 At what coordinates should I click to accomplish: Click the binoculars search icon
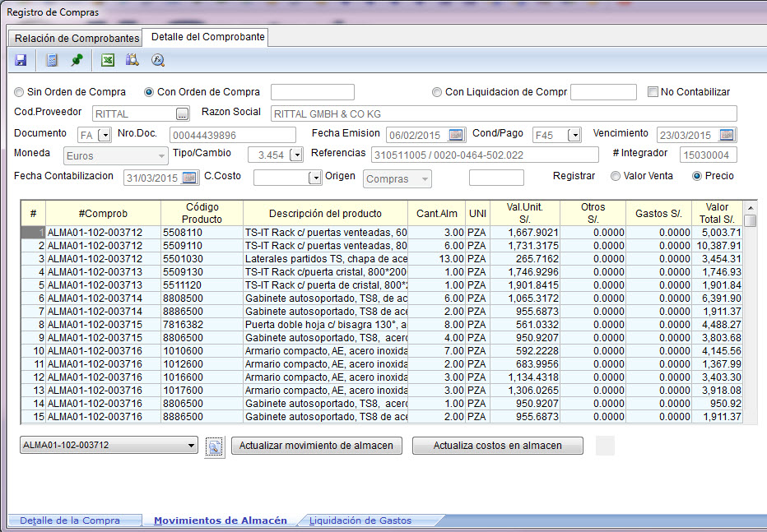pos(132,60)
